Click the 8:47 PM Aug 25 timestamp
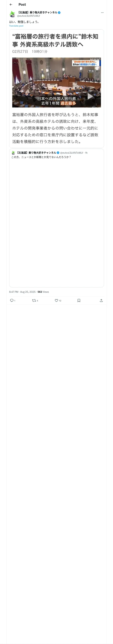113x644 pixels. tap(22, 292)
